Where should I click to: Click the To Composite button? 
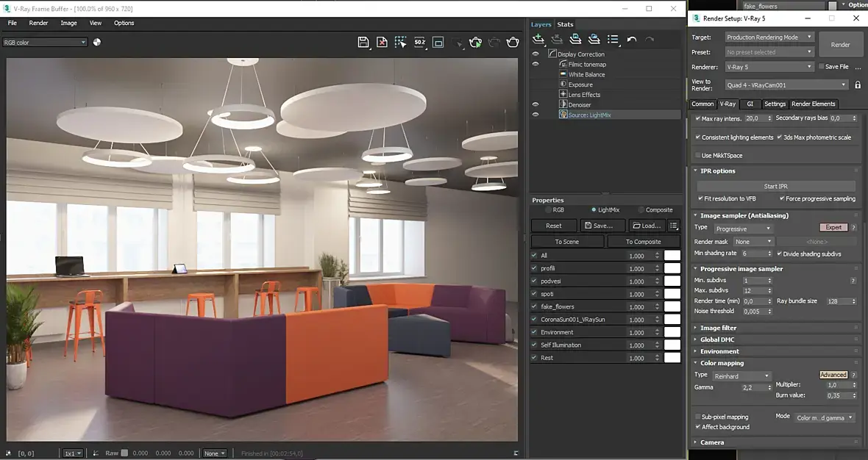click(x=643, y=242)
